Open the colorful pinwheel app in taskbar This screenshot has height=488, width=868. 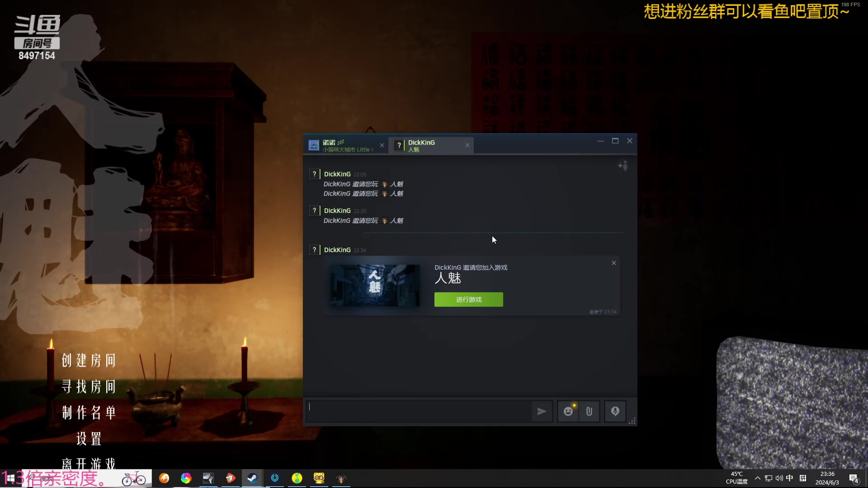click(x=186, y=478)
